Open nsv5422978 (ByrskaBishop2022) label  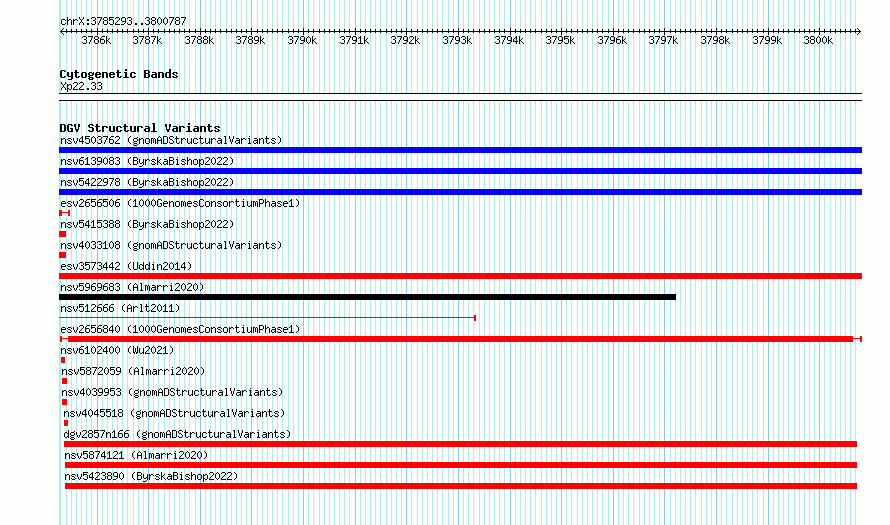click(147, 182)
